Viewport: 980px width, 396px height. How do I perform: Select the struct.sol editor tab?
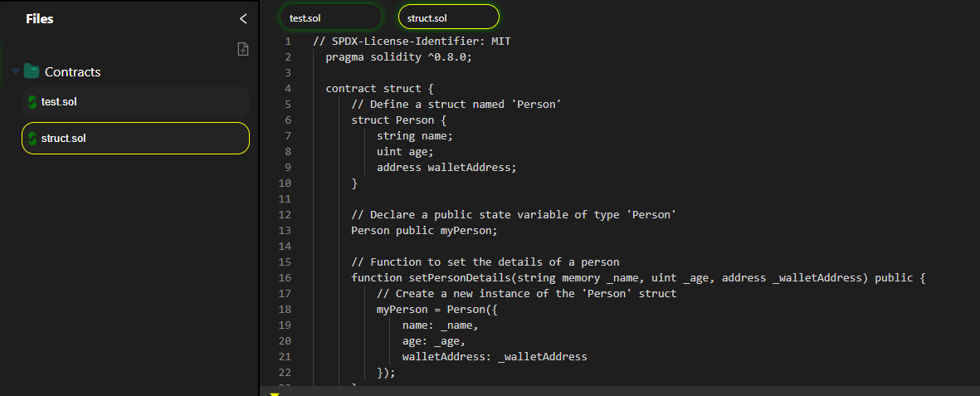click(448, 17)
